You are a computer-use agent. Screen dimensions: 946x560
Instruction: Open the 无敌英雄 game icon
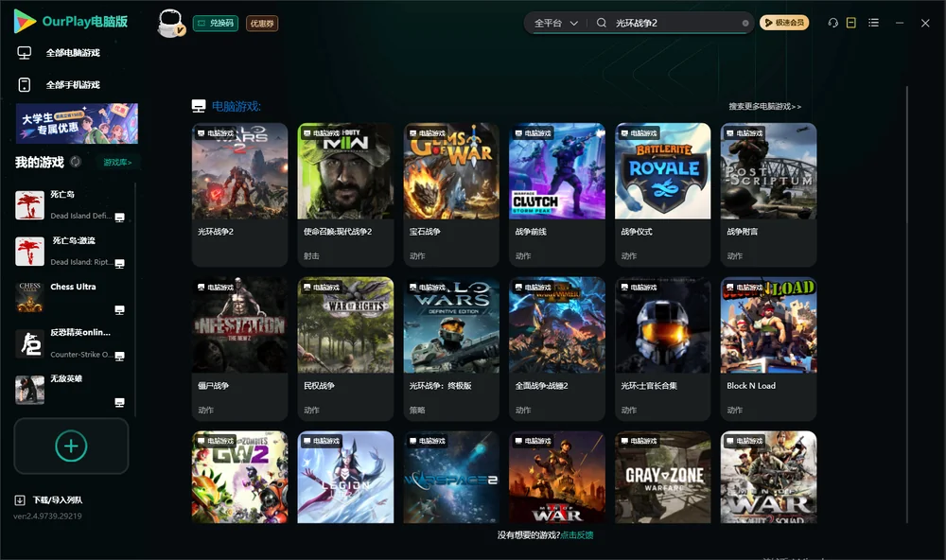tap(29, 390)
